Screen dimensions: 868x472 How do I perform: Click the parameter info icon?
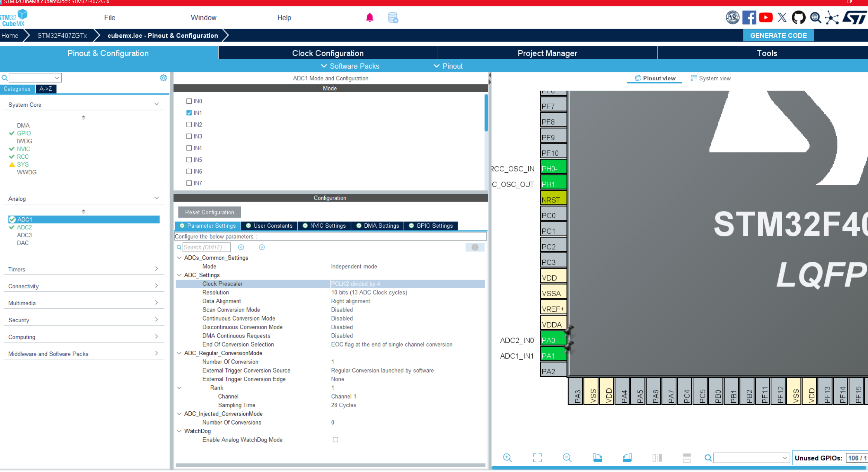point(475,247)
